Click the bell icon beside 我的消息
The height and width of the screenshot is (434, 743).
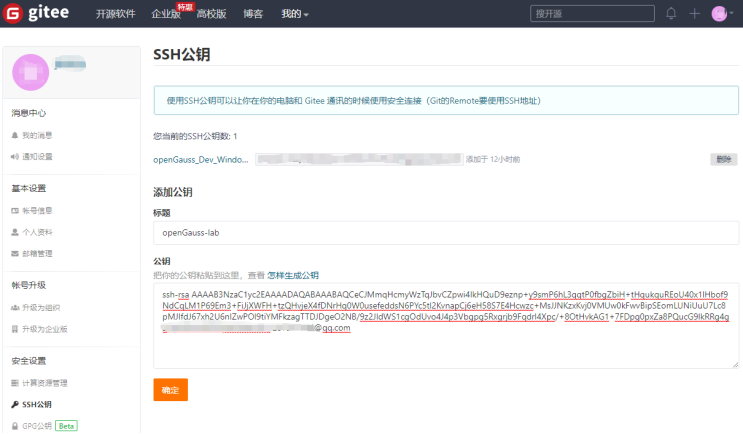coord(15,136)
